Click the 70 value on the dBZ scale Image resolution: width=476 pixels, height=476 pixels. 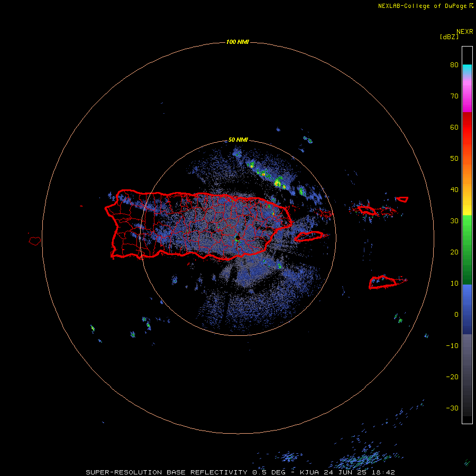[454, 96]
